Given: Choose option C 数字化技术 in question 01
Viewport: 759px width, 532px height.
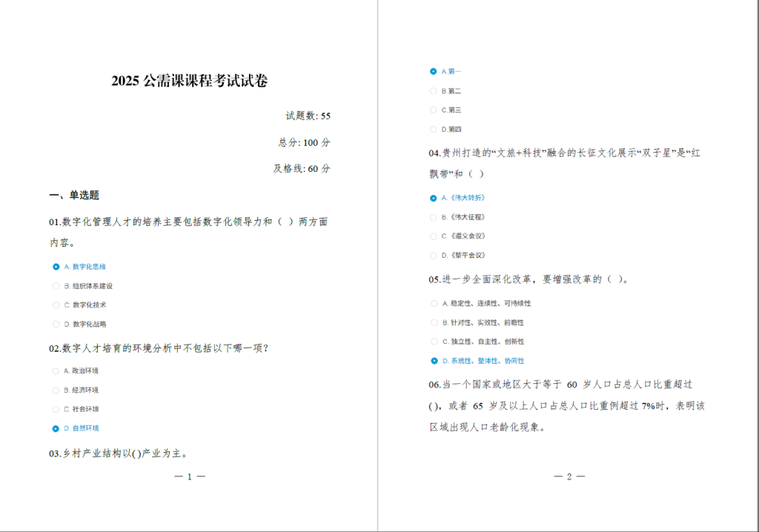Looking at the screenshot, I should 56,305.
